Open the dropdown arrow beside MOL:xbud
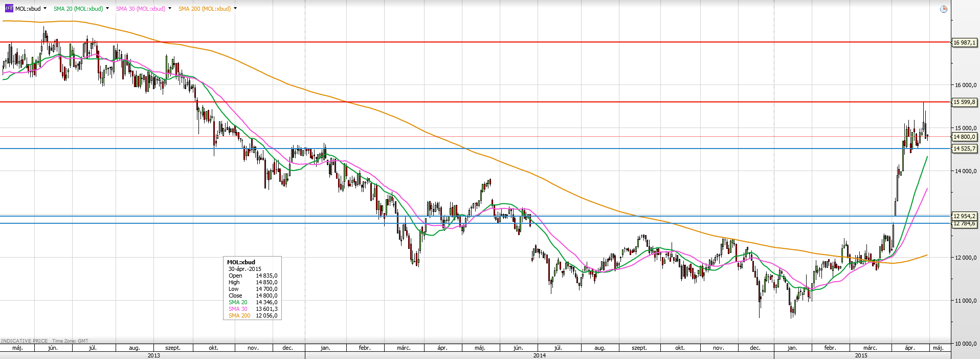This screenshot has width=980, height=359. pyautogui.click(x=45, y=8)
